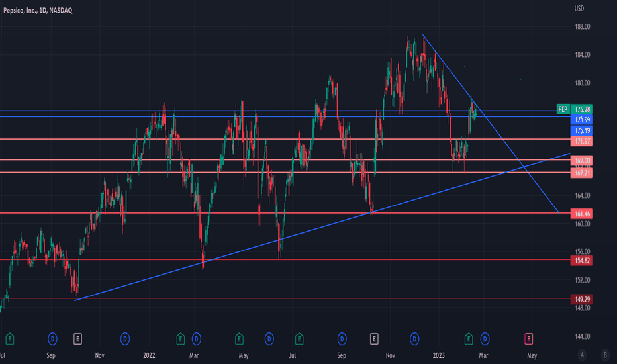This screenshot has height=364, width=617.
Task: Click the USD currency label
Action: 579,8
